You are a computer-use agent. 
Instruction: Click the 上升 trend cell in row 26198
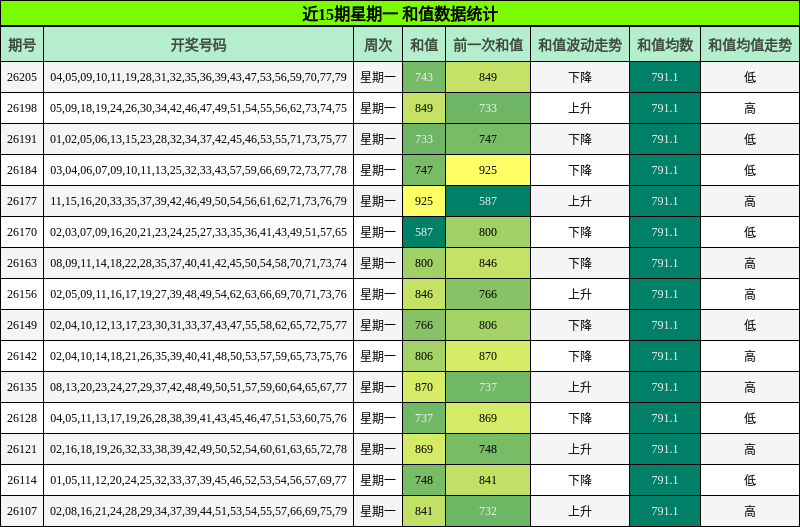[580, 108]
